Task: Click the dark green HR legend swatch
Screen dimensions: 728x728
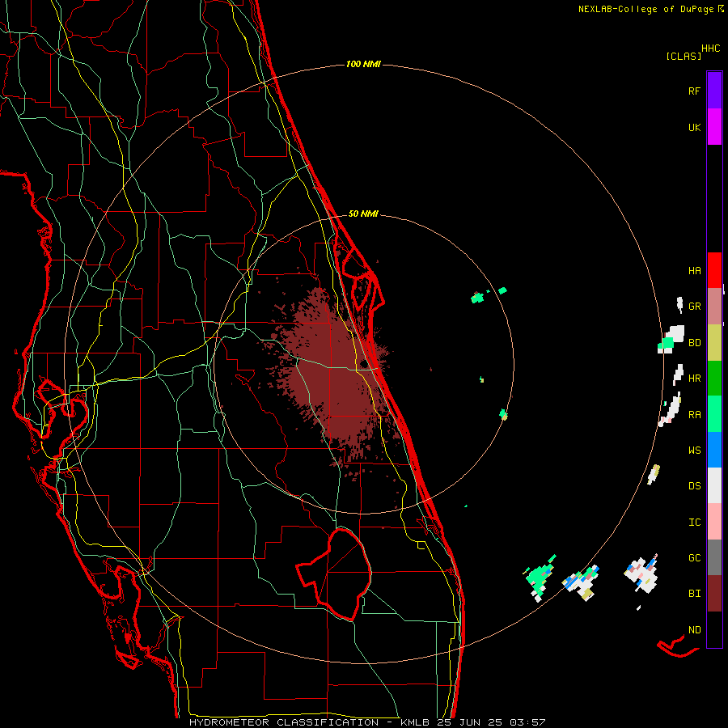Action: pos(714,379)
